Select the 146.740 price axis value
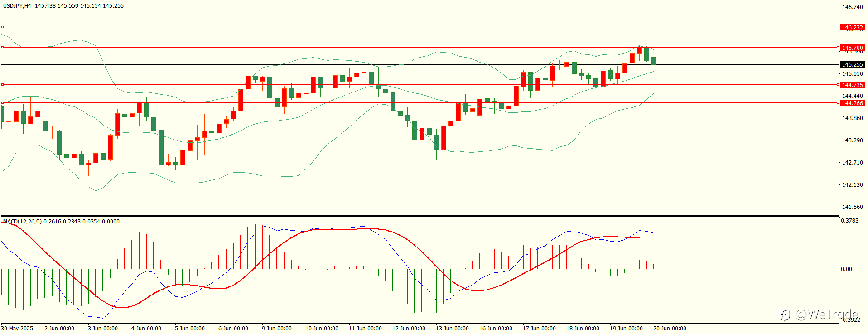 click(x=852, y=7)
